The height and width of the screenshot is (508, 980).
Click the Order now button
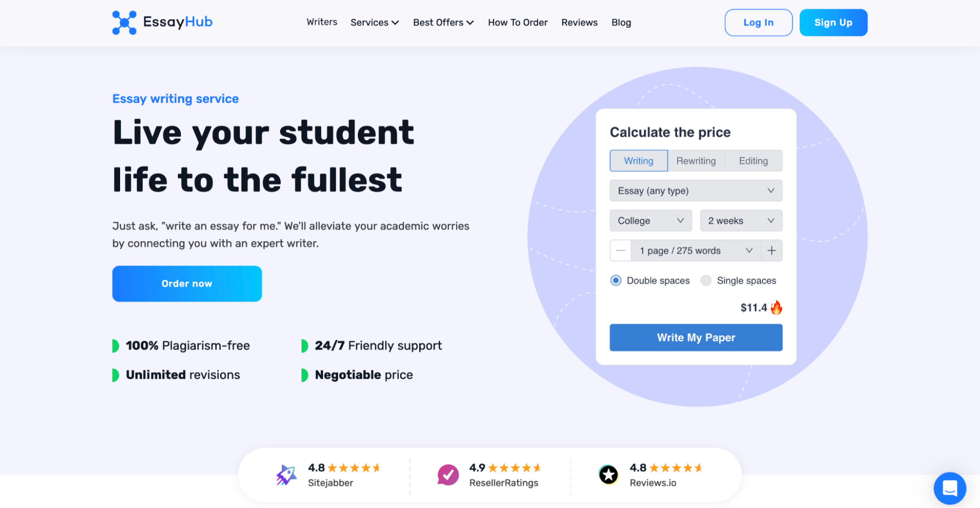tap(187, 284)
